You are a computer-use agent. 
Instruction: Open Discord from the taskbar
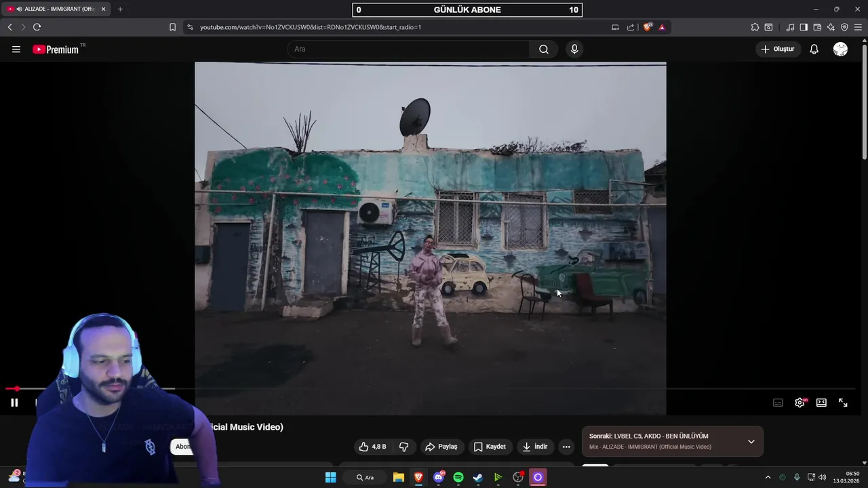click(439, 477)
